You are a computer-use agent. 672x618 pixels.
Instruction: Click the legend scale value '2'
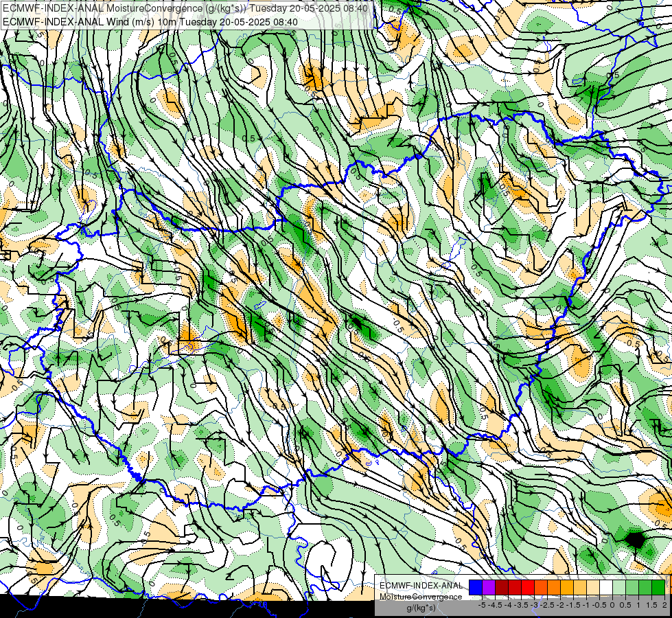point(665,605)
